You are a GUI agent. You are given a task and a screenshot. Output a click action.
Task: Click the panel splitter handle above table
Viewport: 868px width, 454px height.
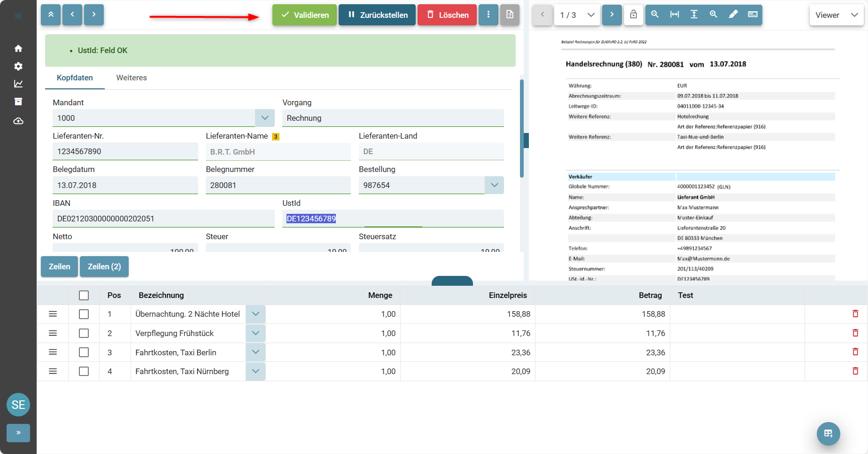pyautogui.click(x=452, y=281)
